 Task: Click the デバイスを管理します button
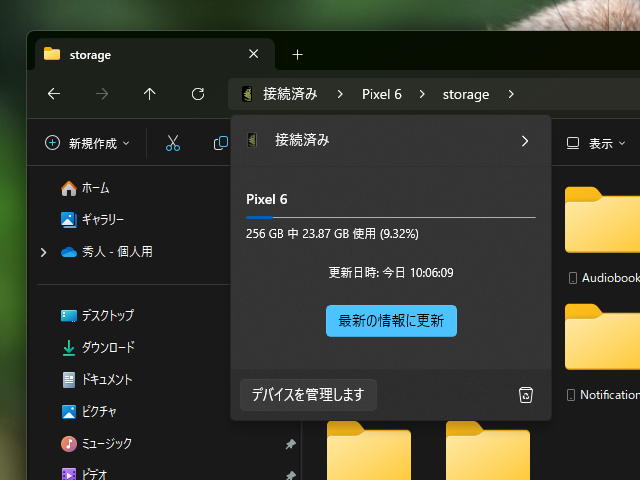tap(308, 395)
